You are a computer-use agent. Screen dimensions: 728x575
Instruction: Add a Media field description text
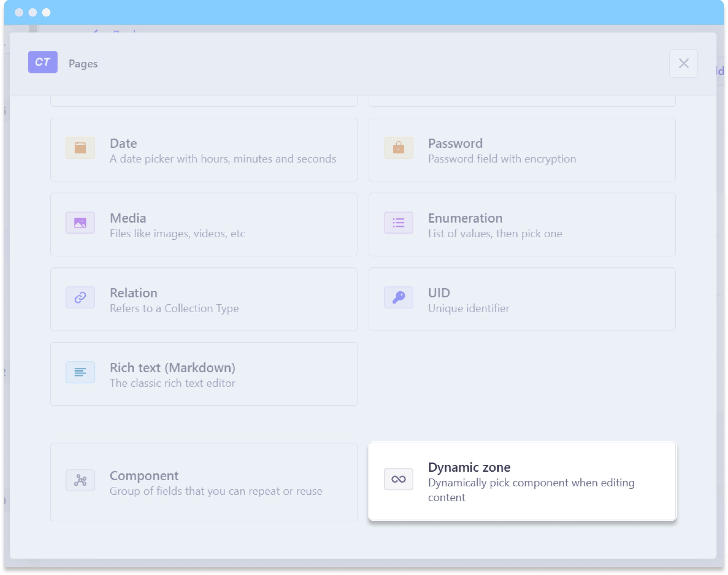pos(177,234)
